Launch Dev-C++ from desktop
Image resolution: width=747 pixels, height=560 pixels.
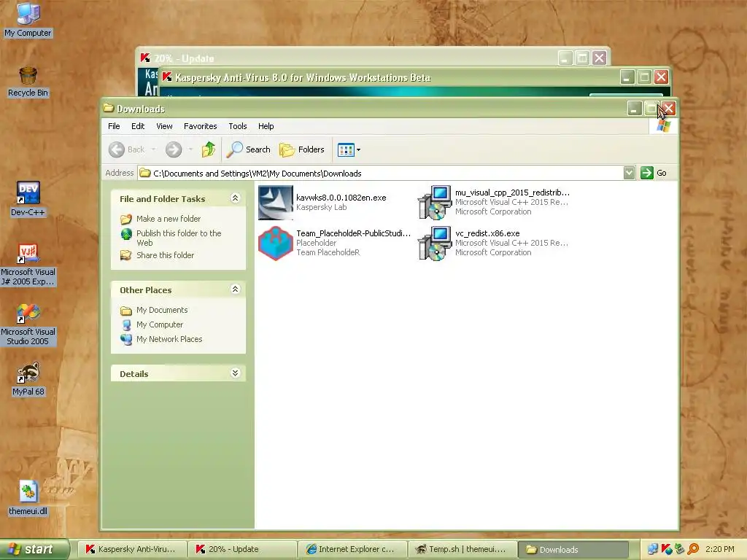(x=28, y=198)
